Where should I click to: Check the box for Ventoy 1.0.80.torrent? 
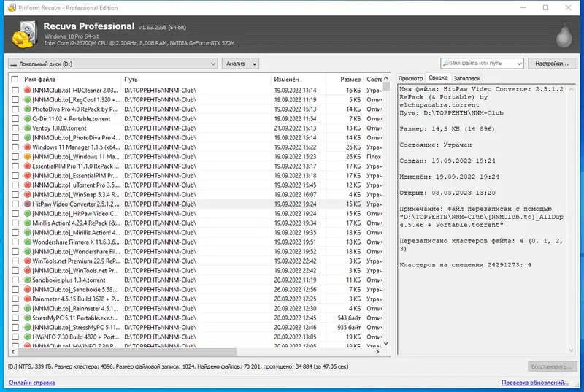pyautogui.click(x=15, y=128)
